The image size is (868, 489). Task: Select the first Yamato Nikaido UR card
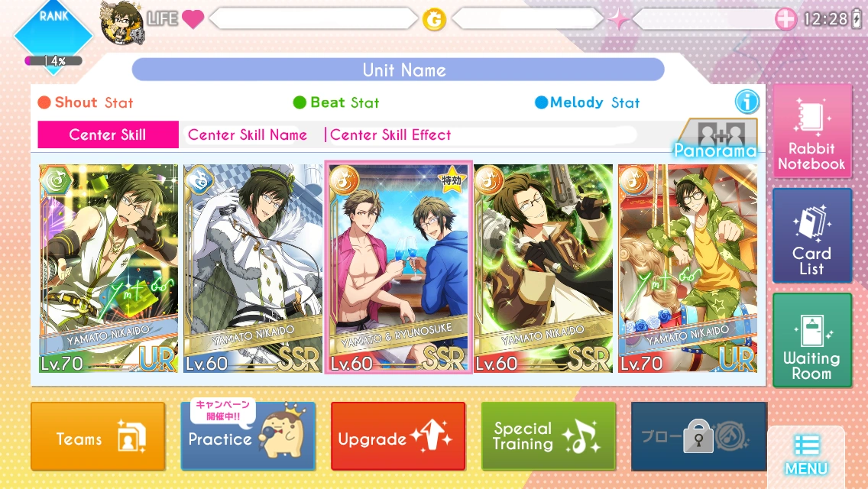108,268
